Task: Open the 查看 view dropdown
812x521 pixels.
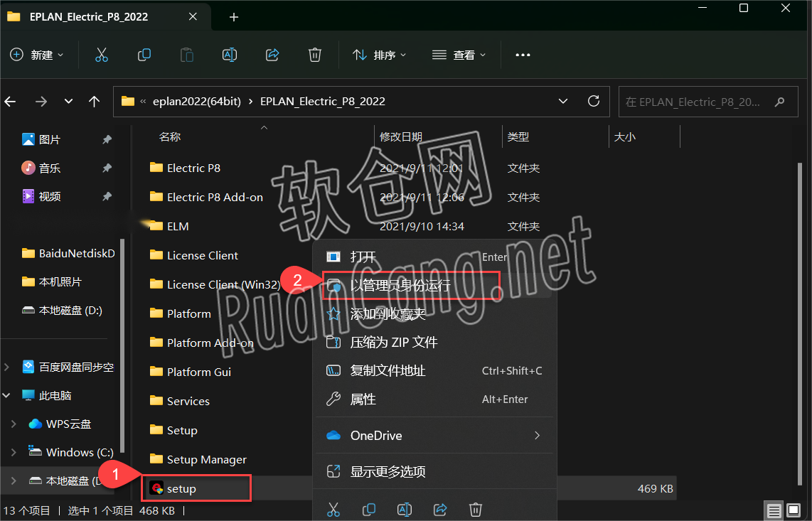Action: [x=459, y=55]
